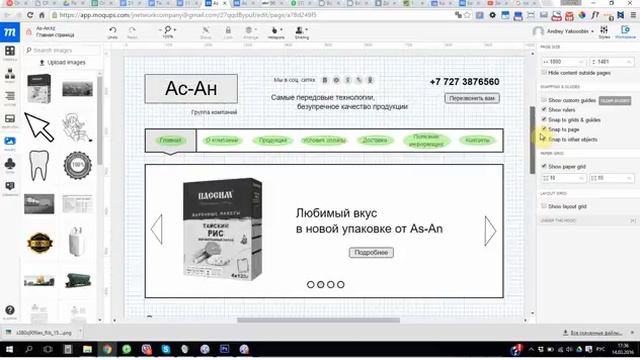Enable Show custom guides checkbox
The height and width of the screenshot is (360, 640).
(x=544, y=100)
